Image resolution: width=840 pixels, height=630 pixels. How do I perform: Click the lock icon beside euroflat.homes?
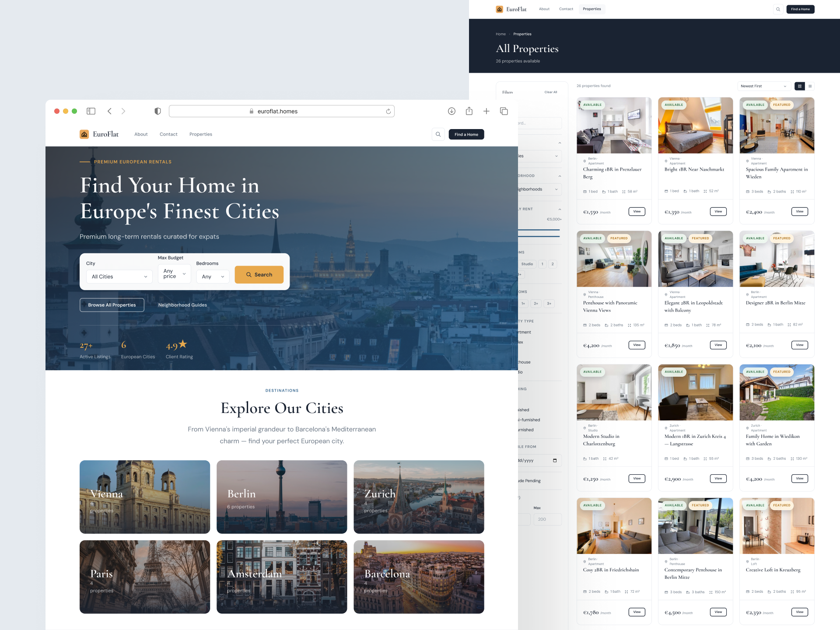coord(252,111)
